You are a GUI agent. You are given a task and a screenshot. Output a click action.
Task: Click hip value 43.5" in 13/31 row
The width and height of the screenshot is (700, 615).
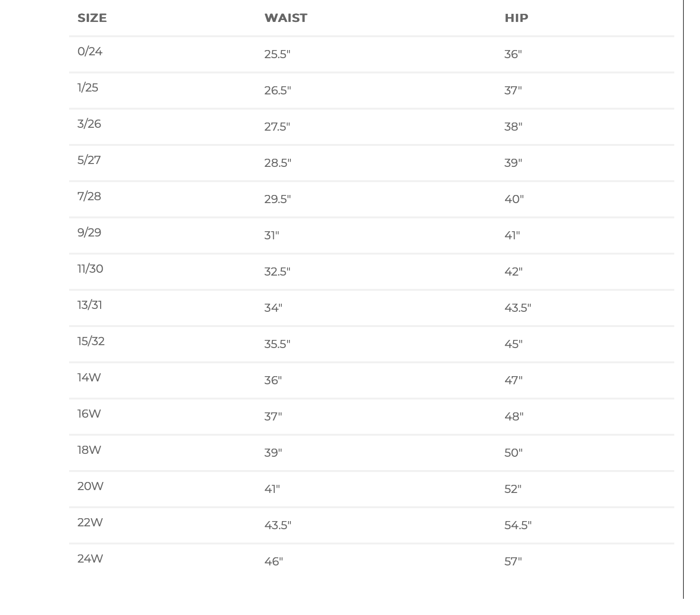(x=518, y=308)
